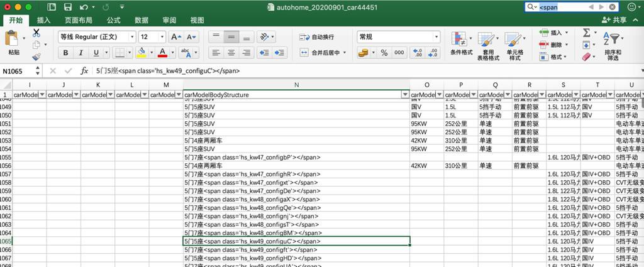Open 单元格样式 cell styles

coord(515,46)
